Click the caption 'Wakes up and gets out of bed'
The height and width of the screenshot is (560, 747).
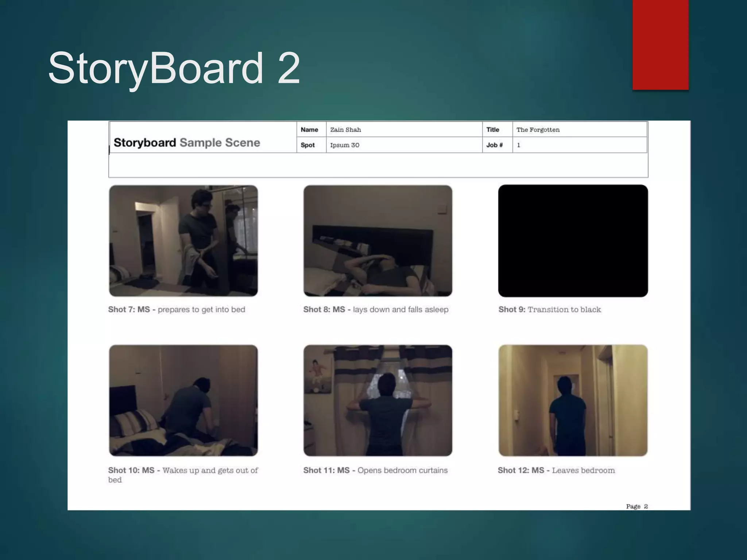(183, 475)
